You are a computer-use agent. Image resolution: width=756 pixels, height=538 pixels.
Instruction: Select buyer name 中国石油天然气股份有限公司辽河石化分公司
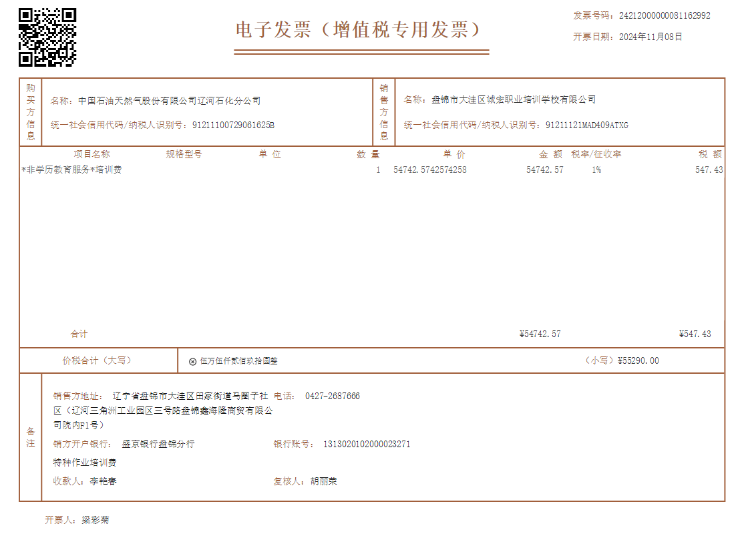pos(169,101)
